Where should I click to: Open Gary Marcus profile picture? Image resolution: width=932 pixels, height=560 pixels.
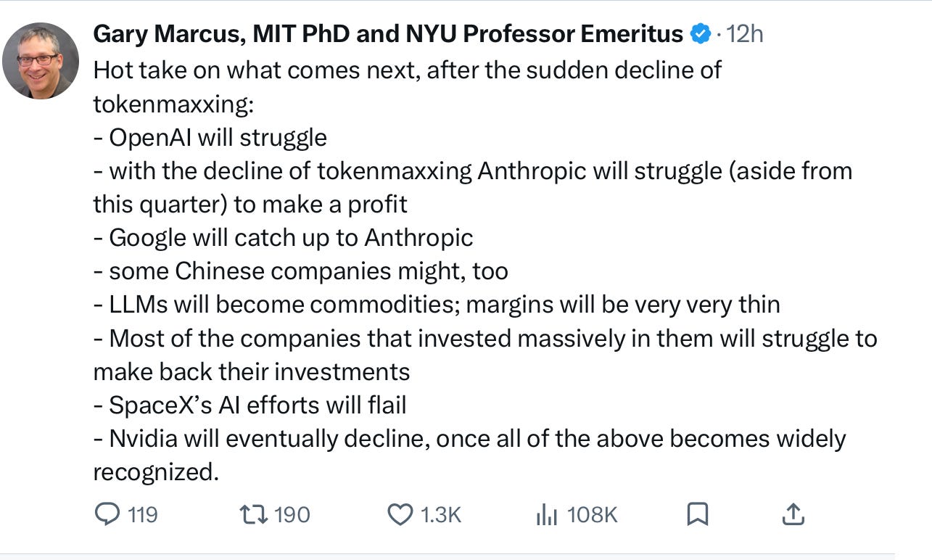point(41,60)
